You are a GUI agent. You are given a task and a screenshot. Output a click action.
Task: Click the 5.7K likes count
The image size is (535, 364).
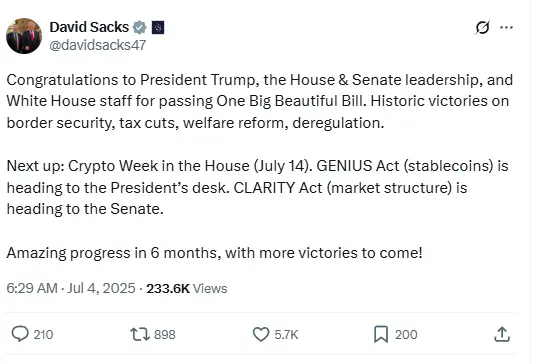coord(286,335)
